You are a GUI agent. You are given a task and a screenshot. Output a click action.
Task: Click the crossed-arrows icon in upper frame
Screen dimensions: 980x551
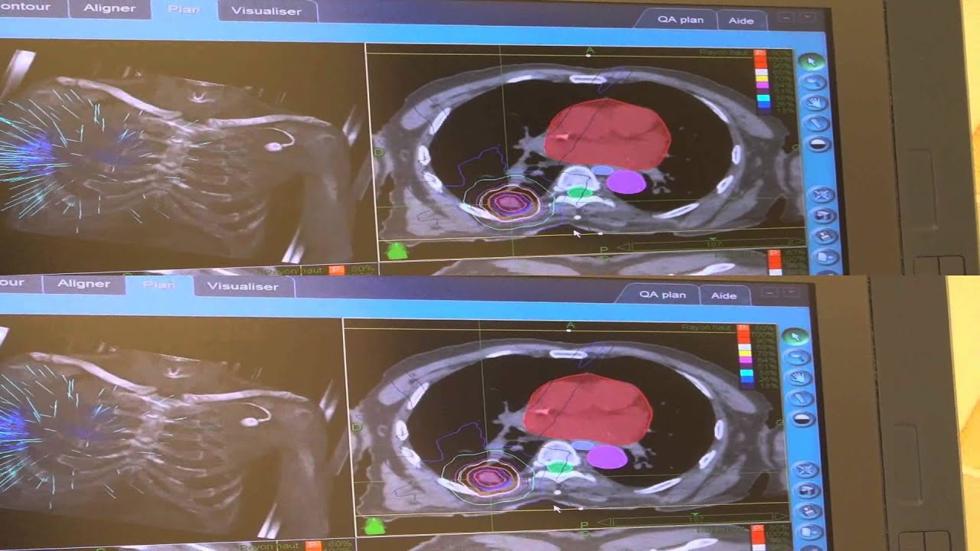(823, 194)
